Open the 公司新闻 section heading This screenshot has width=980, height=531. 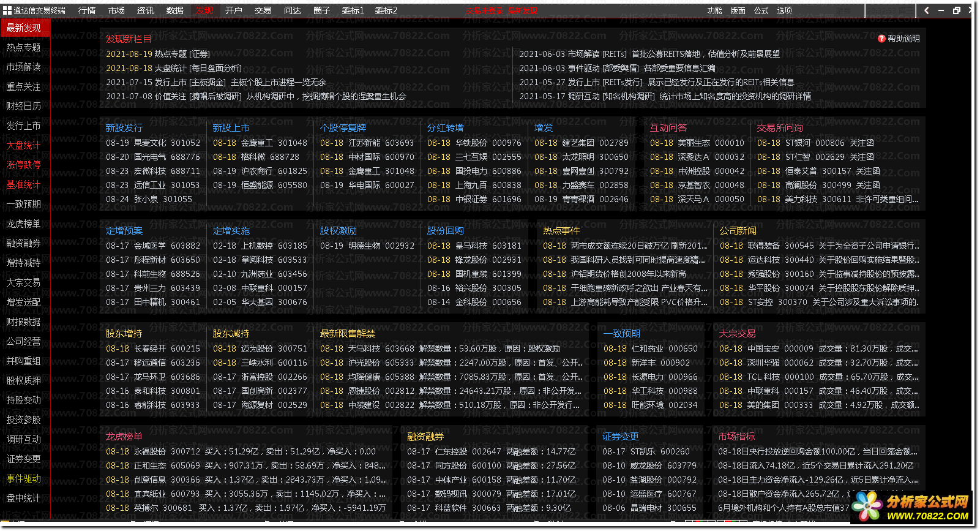pyautogui.click(x=738, y=230)
